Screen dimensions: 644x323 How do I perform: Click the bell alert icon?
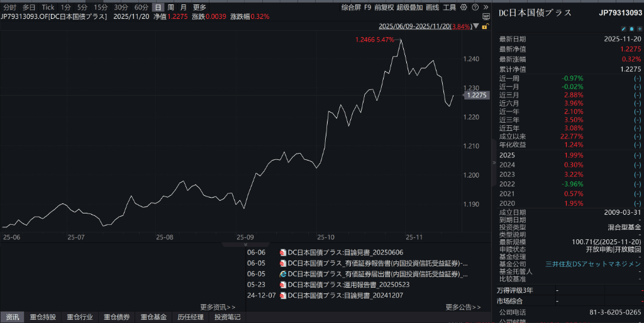(x=631, y=29)
